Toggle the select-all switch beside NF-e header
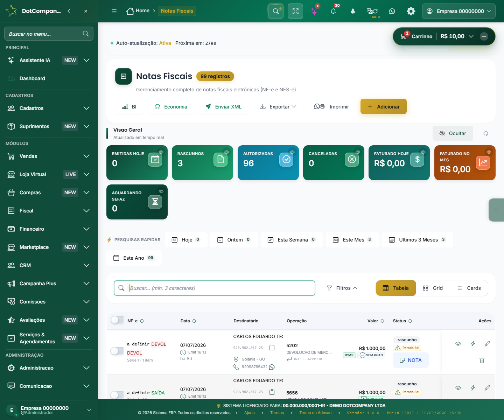 pos(117,320)
